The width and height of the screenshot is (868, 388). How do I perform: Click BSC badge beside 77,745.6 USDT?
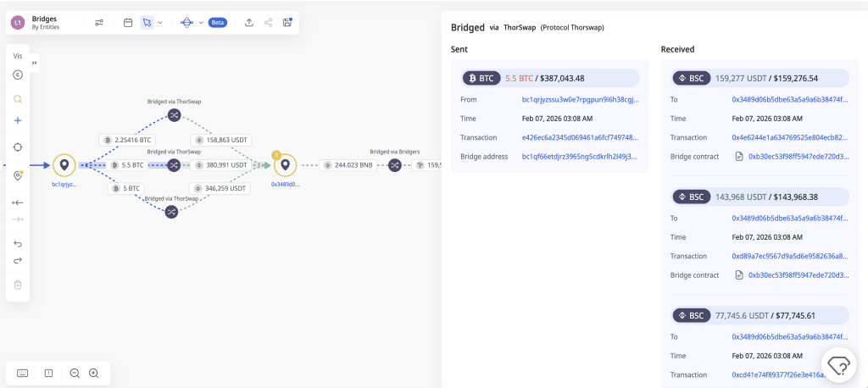pyautogui.click(x=692, y=315)
